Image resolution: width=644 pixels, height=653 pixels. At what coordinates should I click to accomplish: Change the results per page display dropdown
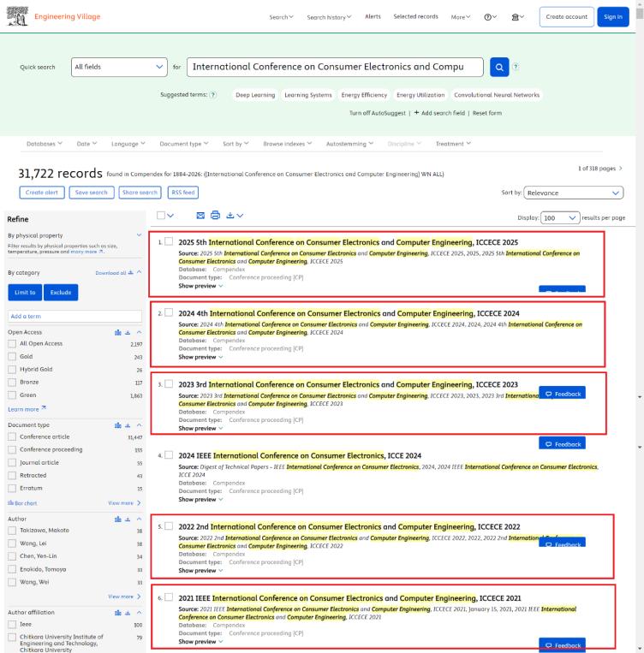pyautogui.click(x=561, y=218)
